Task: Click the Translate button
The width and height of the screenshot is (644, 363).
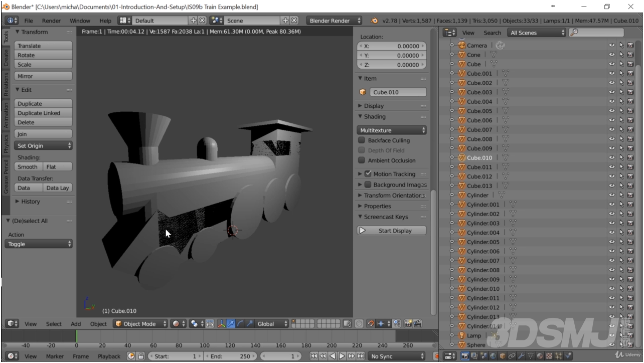Action: click(x=44, y=46)
